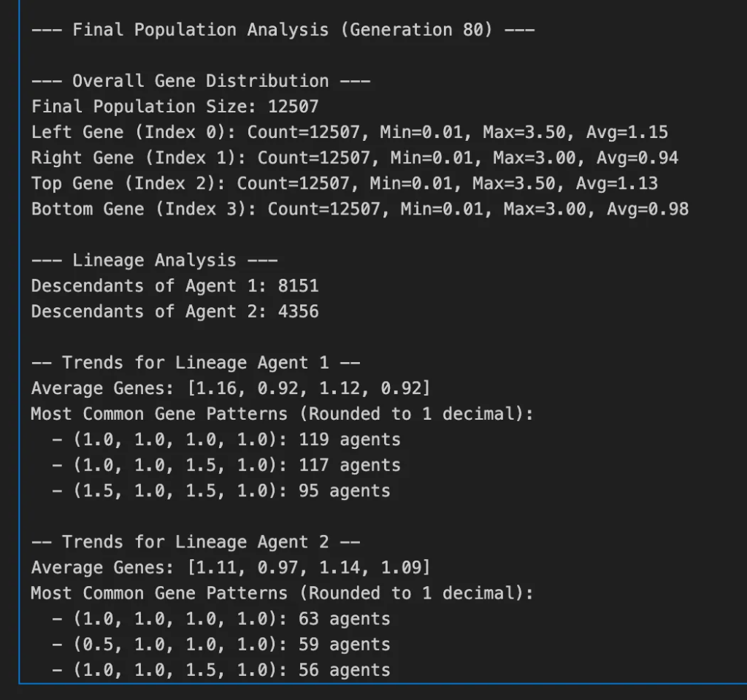747x700 pixels.
Task: Click the Trends for Lineage Agent 1 heading
Action: click(195, 363)
